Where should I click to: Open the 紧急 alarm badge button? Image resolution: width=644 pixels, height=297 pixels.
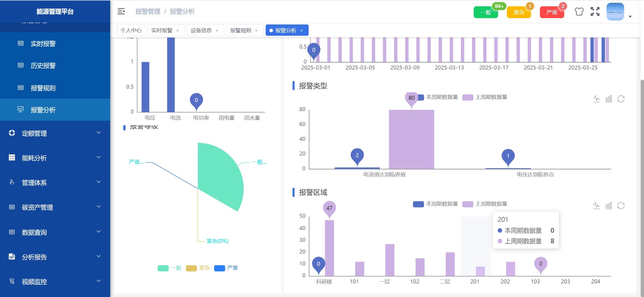click(519, 12)
